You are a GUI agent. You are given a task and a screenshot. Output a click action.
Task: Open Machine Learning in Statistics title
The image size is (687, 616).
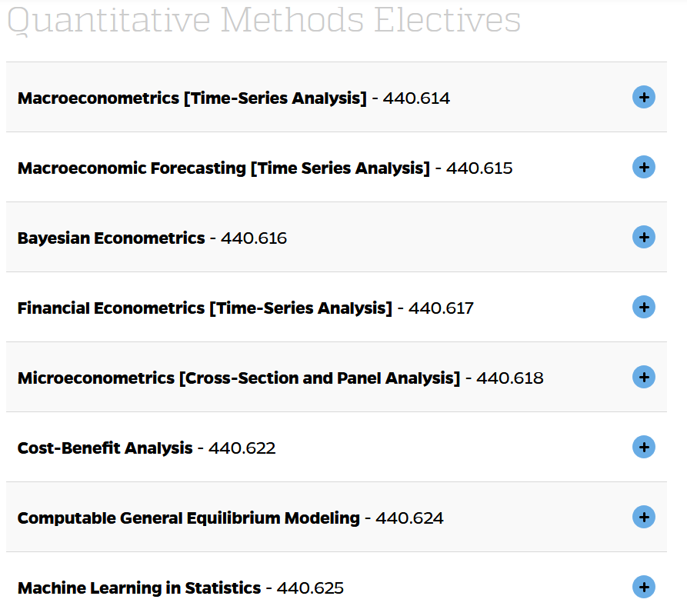139,588
